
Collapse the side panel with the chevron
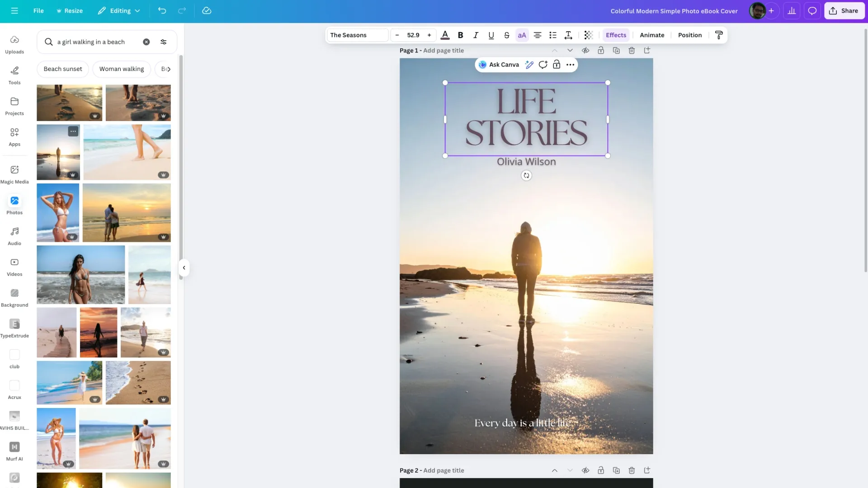184,268
